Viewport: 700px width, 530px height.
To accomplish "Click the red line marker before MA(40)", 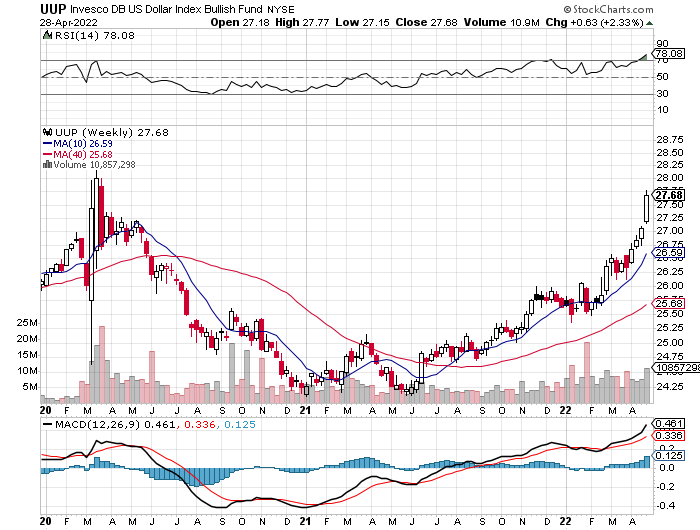I will [47, 154].
